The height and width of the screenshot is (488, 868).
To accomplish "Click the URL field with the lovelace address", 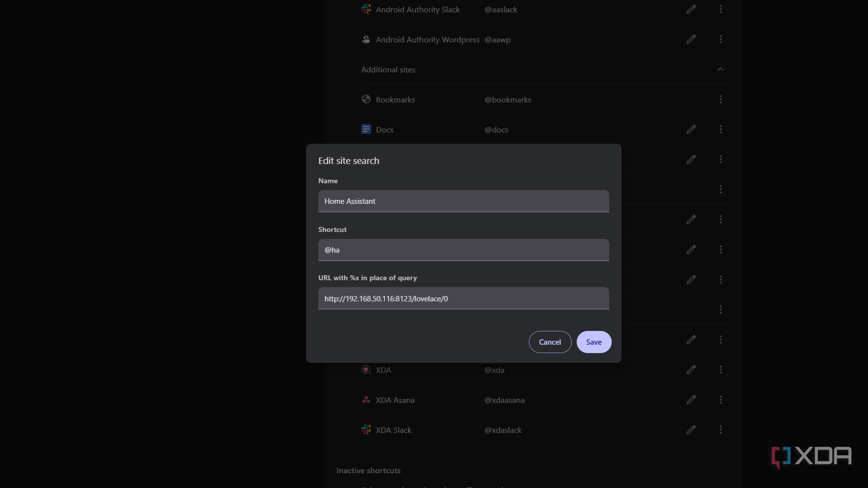I will [x=463, y=298].
